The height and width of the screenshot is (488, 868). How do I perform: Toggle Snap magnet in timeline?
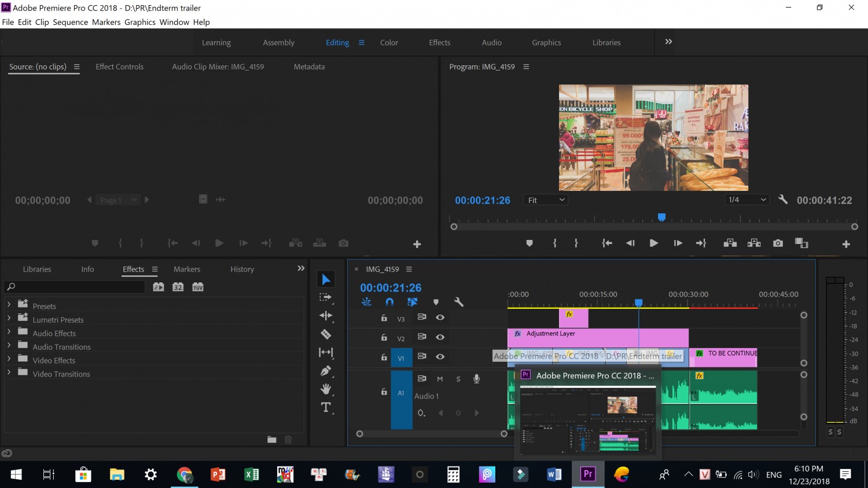[x=389, y=302]
